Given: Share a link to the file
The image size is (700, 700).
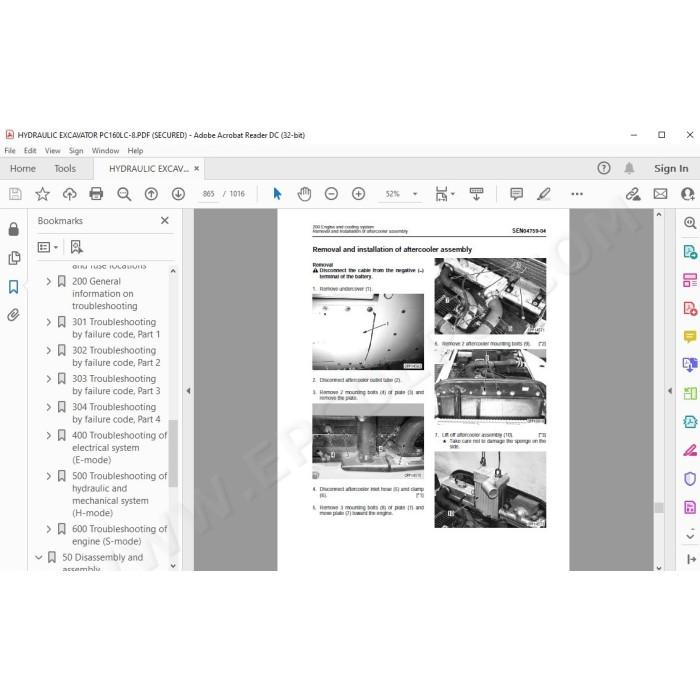Looking at the screenshot, I should tap(633, 194).
